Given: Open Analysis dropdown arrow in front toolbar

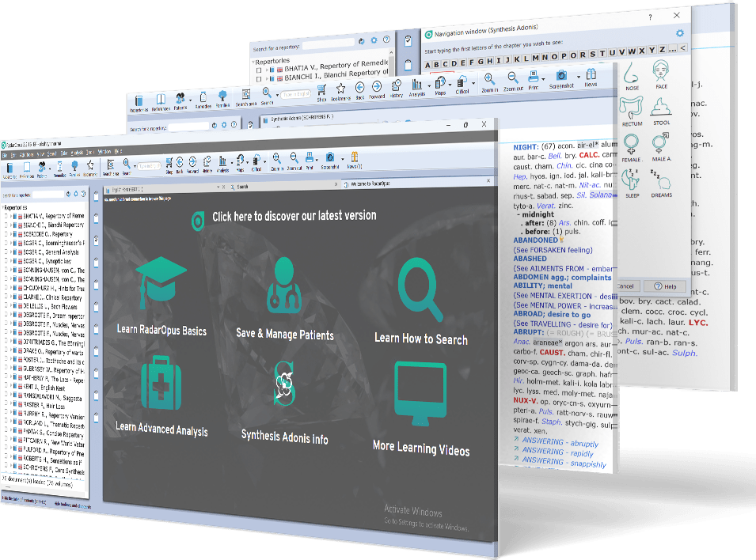Looking at the screenshot, I should (x=232, y=162).
